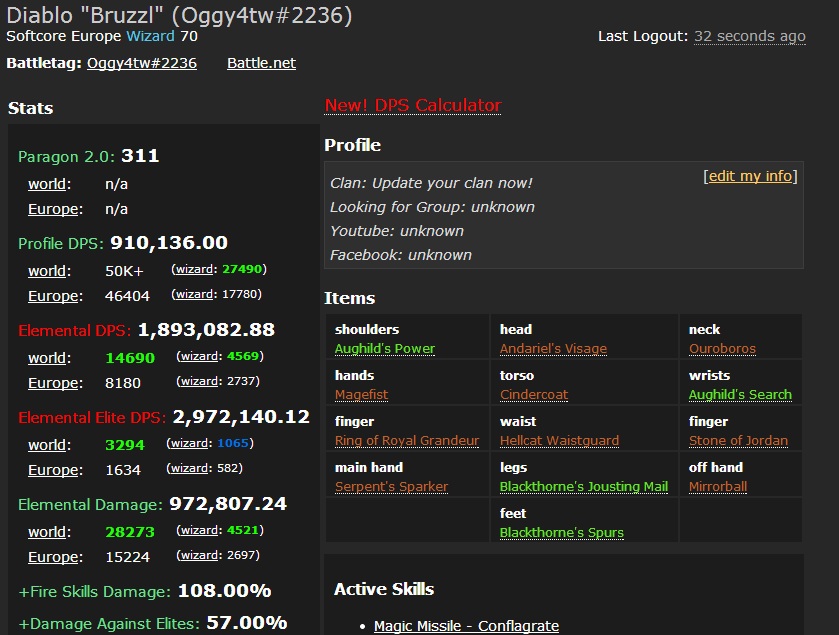This screenshot has width=839, height=635.
Task: Open the New! DPS Calculator link
Action: tap(413, 105)
